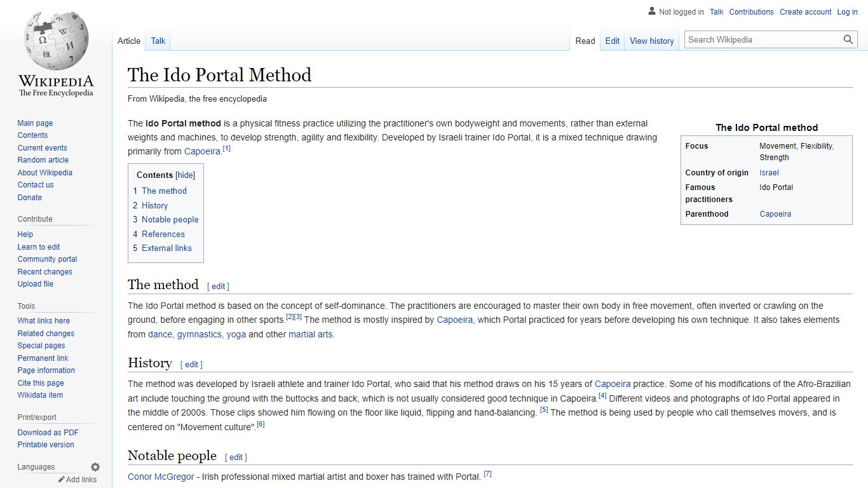Image resolution: width=868 pixels, height=488 pixels.
Task: Open Learn to edit
Action: [39, 247]
